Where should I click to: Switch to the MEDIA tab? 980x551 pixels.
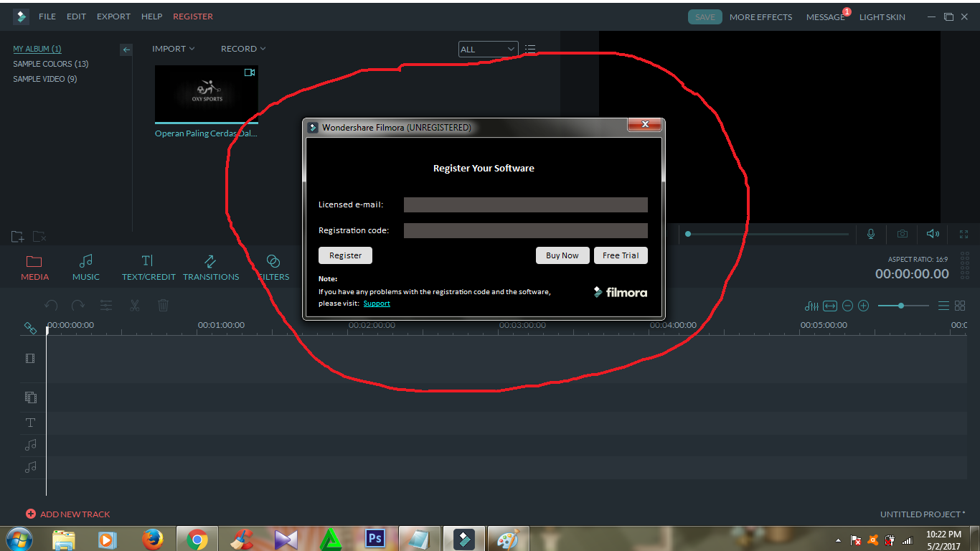(x=34, y=268)
